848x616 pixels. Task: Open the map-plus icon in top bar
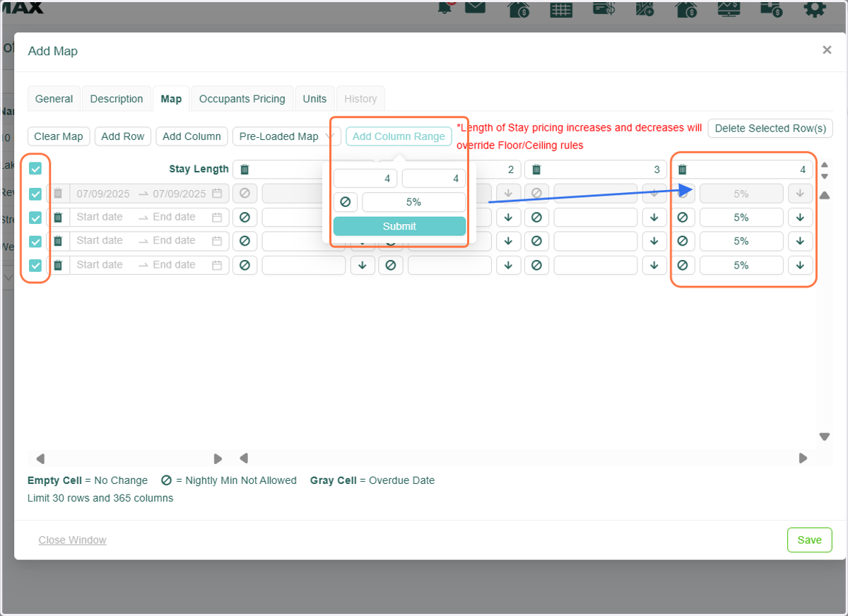[x=646, y=8]
